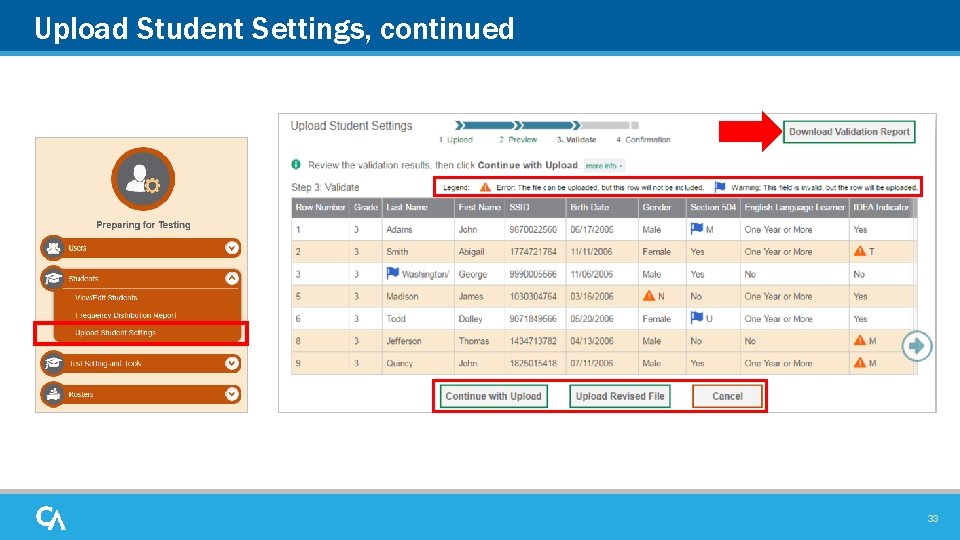960x540 pixels.
Task: Click the SSID column header
Action: [x=535, y=208]
